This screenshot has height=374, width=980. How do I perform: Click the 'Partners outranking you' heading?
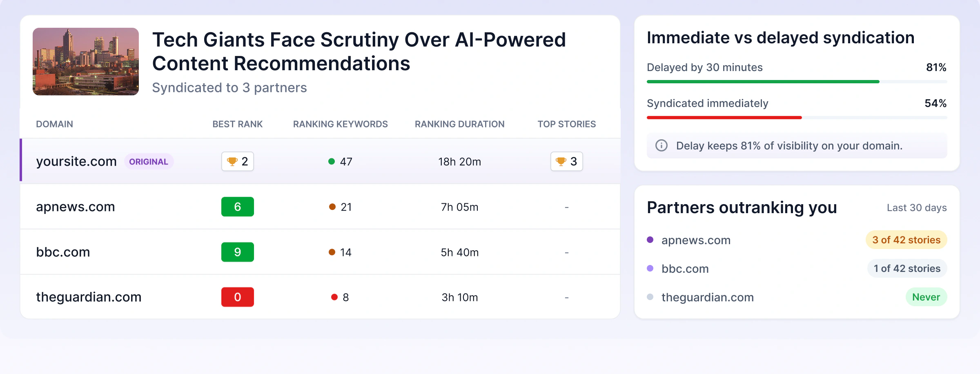[742, 207]
